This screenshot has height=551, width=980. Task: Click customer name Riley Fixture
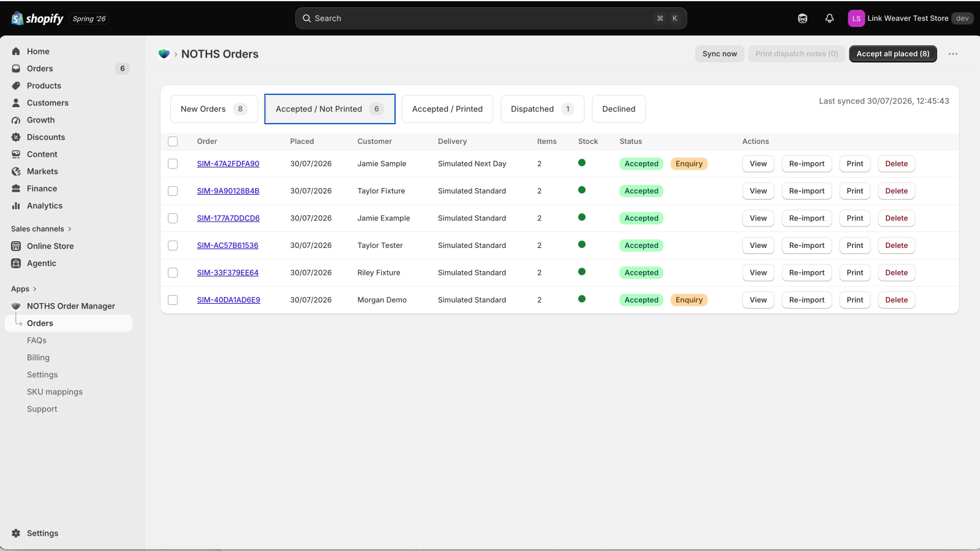tap(379, 273)
